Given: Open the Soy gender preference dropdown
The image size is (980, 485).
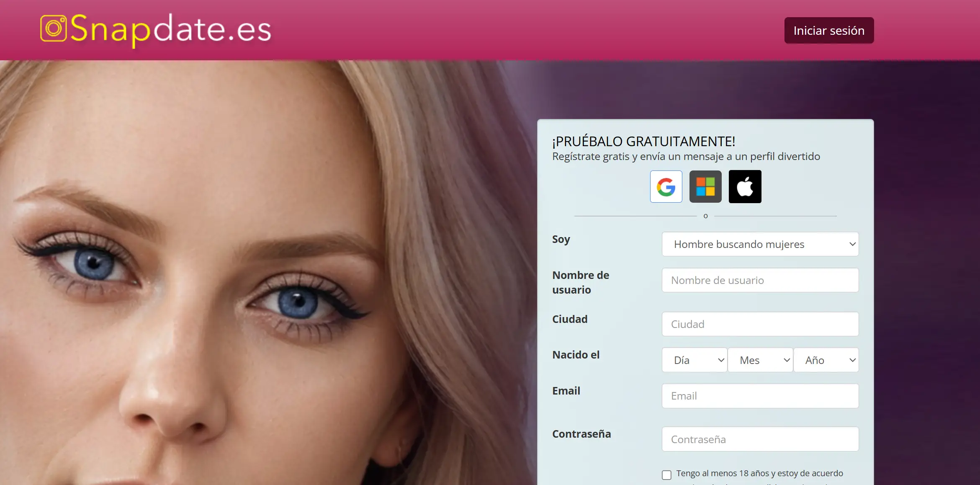Looking at the screenshot, I should 760,244.
